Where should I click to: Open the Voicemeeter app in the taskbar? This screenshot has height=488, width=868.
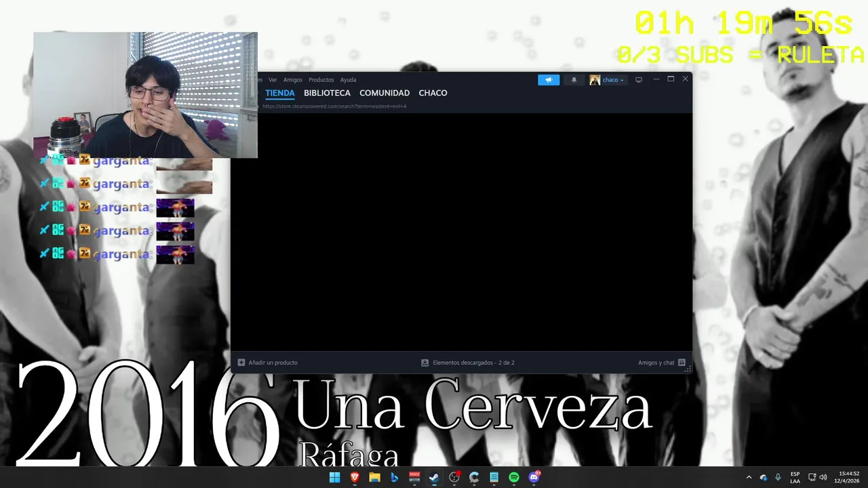point(414,477)
